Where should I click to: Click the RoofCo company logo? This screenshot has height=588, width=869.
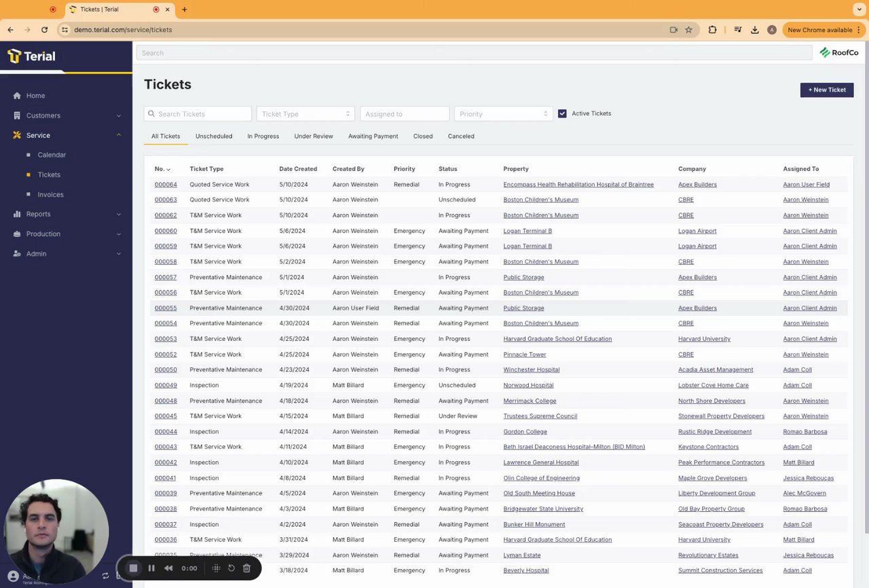(x=838, y=53)
